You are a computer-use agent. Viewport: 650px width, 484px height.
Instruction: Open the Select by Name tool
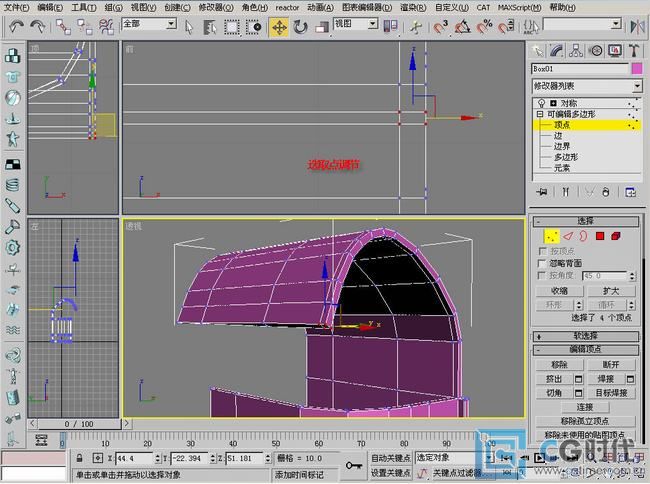click(x=210, y=27)
